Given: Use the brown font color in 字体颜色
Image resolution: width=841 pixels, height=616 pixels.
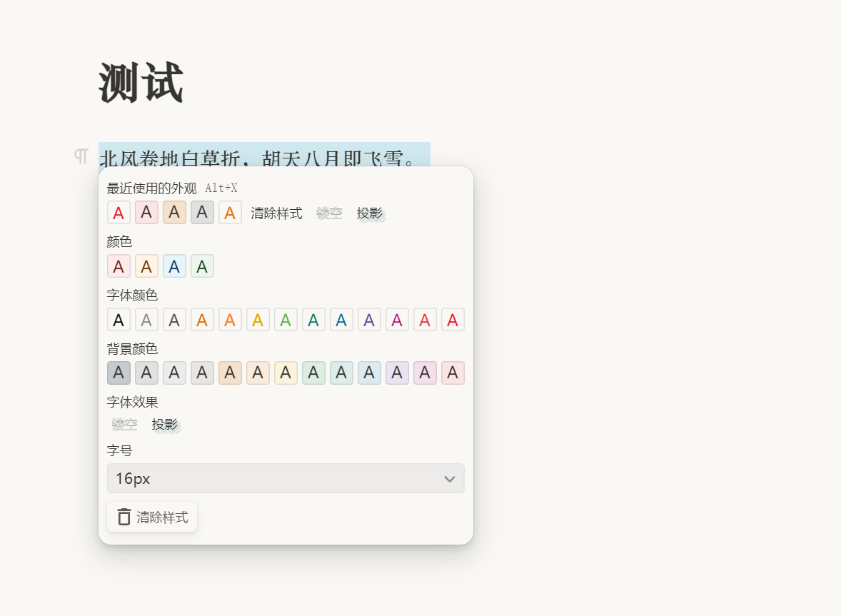Looking at the screenshot, I should [x=174, y=320].
